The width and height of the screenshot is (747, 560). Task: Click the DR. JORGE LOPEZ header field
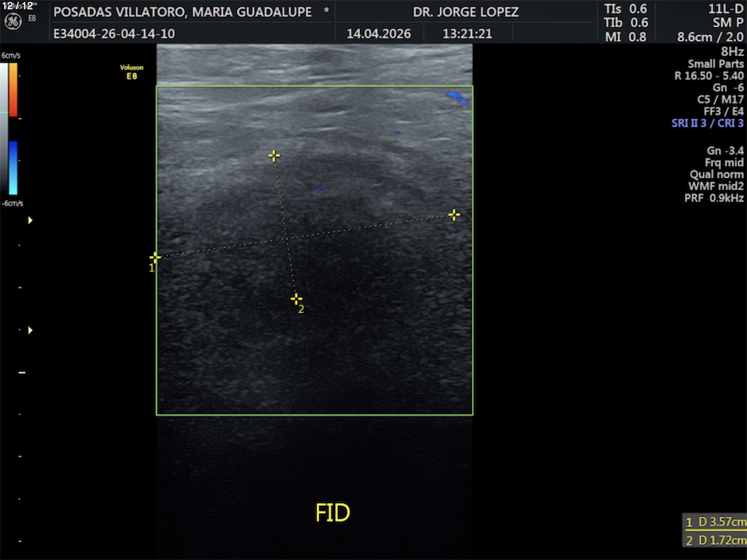pyautogui.click(x=466, y=12)
